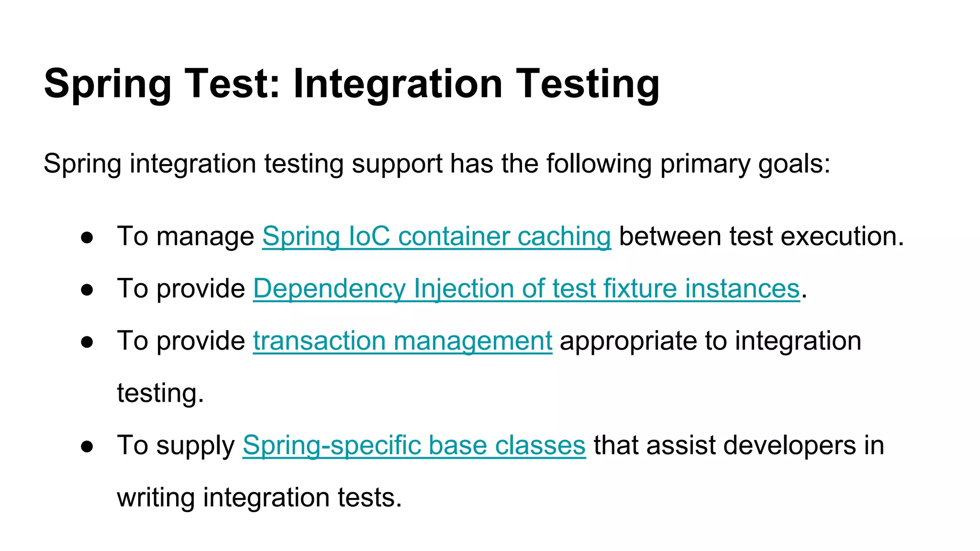Click the words "To manage"

186,236
